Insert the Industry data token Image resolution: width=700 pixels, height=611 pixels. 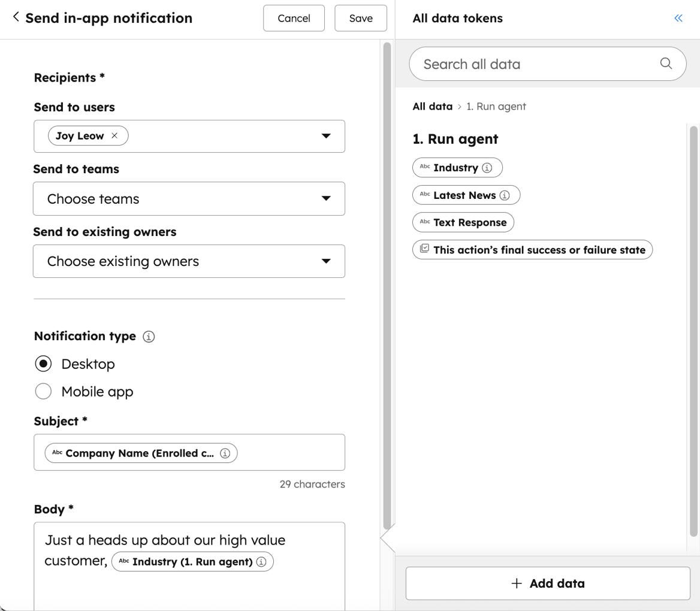point(457,168)
